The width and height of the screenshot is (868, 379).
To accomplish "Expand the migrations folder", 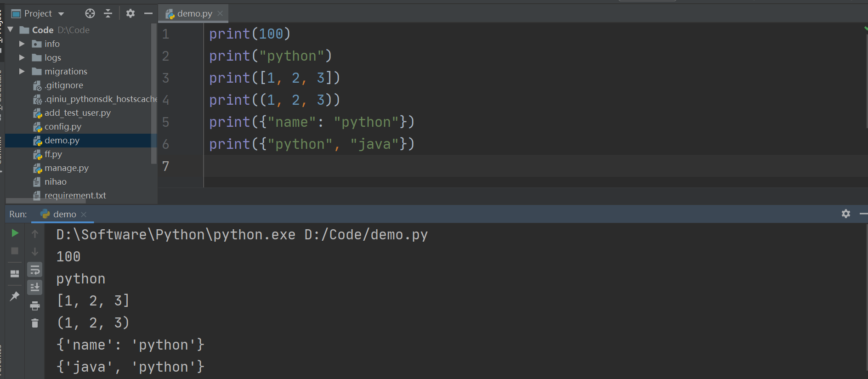I will [22, 72].
